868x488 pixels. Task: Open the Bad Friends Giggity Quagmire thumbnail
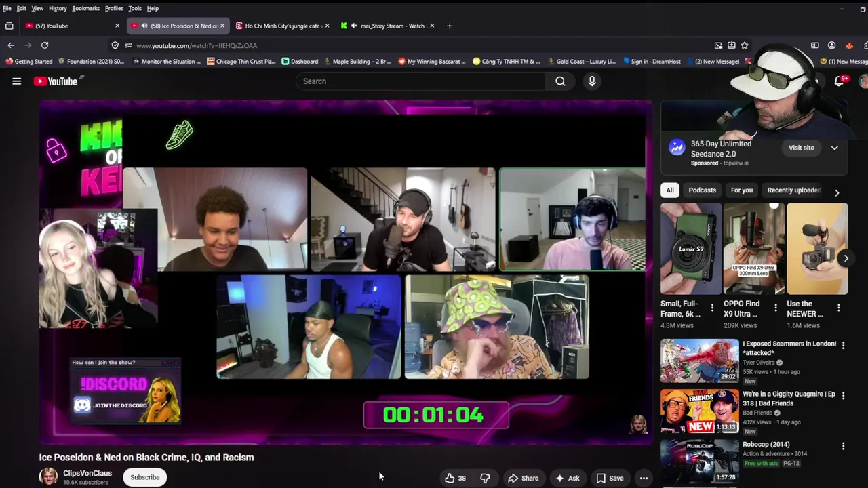(700, 411)
